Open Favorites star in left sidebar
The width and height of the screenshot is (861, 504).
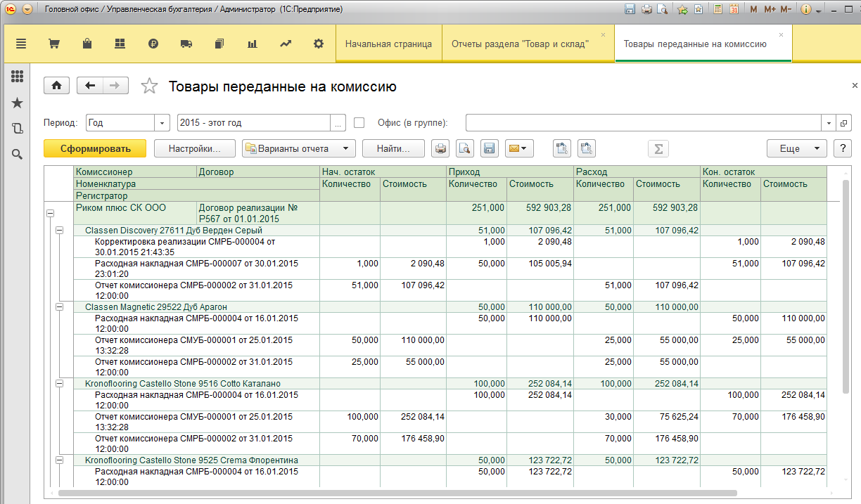pyautogui.click(x=18, y=103)
